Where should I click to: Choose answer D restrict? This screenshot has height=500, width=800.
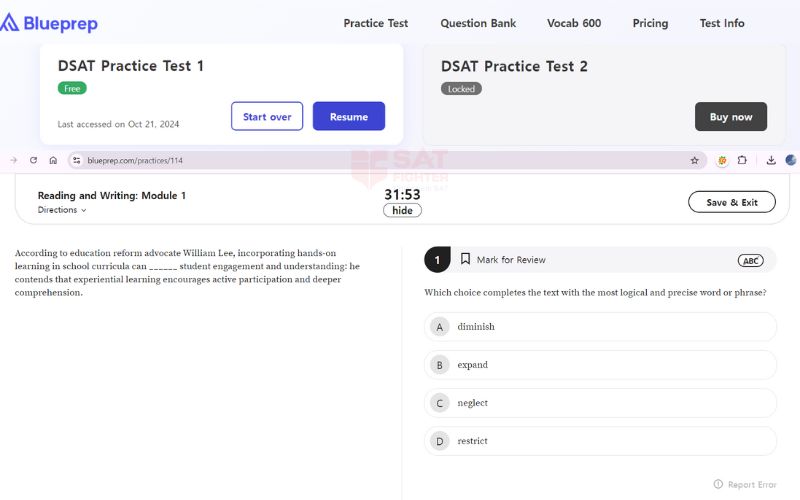tap(600, 441)
